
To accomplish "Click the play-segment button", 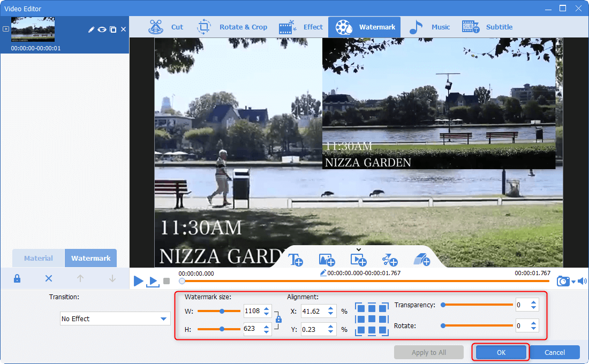I will pyautogui.click(x=153, y=282).
